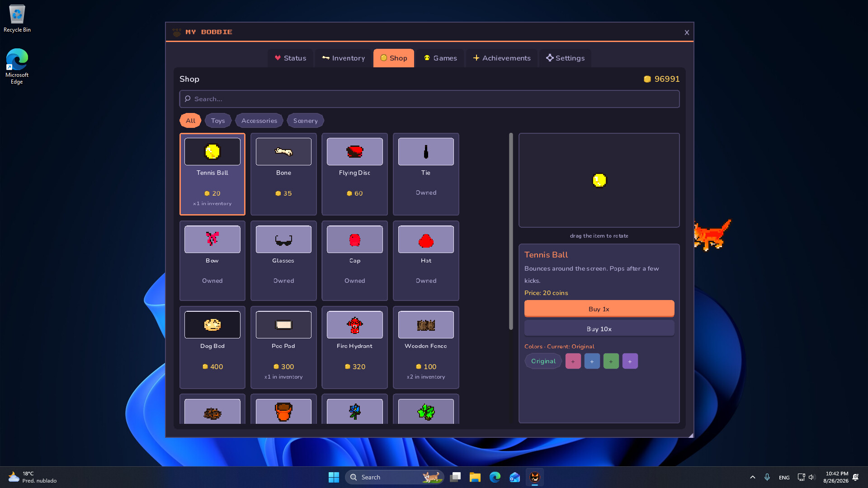Filter shop by Accessories category

pyautogui.click(x=259, y=121)
